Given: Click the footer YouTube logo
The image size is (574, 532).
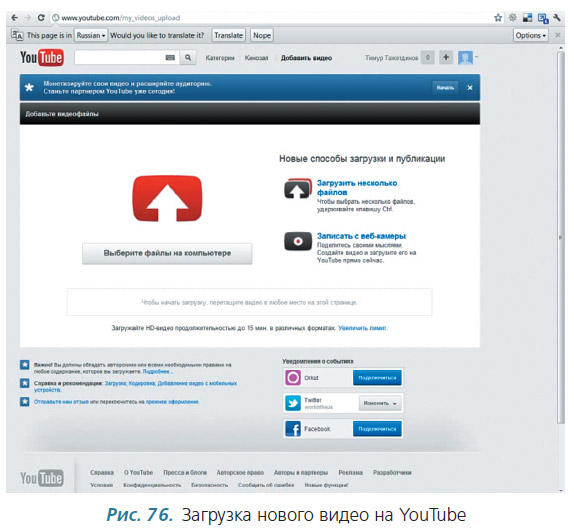Looking at the screenshot, I should 42,478.
